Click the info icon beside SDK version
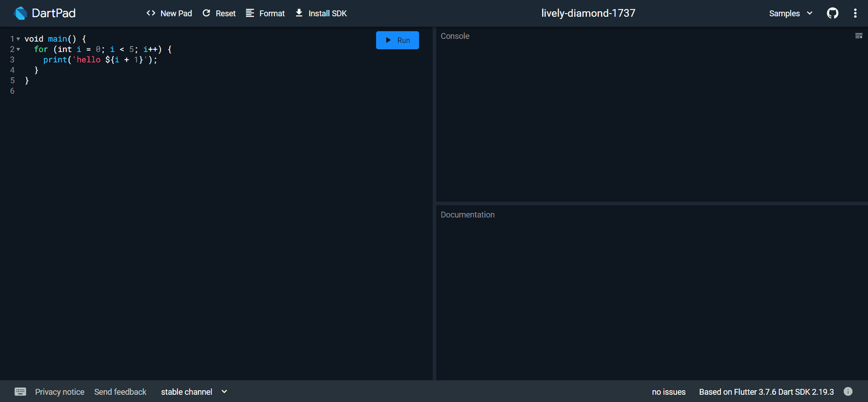Image resolution: width=868 pixels, height=402 pixels. [x=848, y=392]
